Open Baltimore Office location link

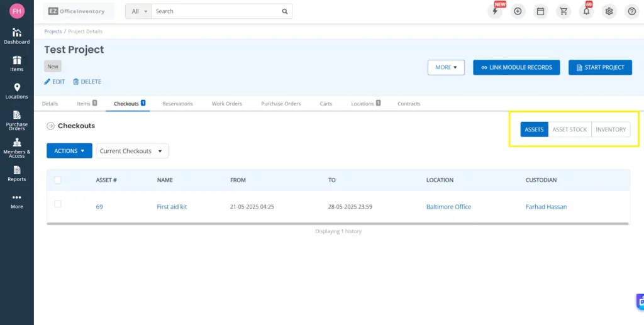pyautogui.click(x=448, y=207)
